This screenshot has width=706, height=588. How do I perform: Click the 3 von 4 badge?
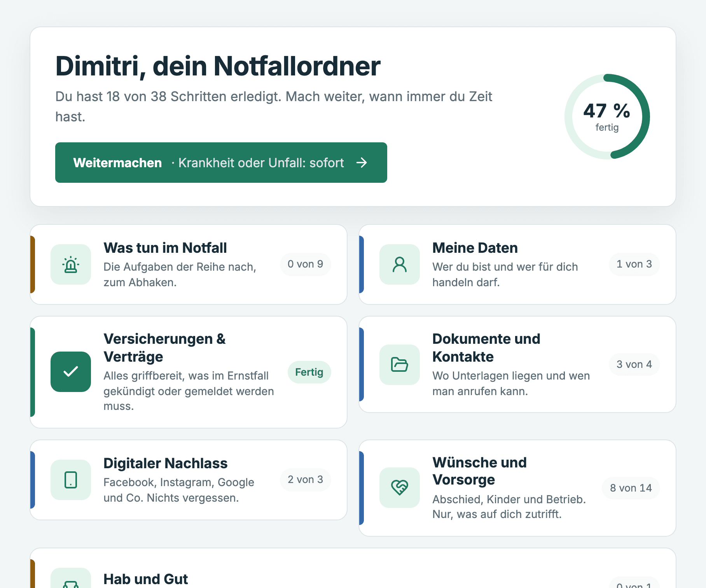634,364
